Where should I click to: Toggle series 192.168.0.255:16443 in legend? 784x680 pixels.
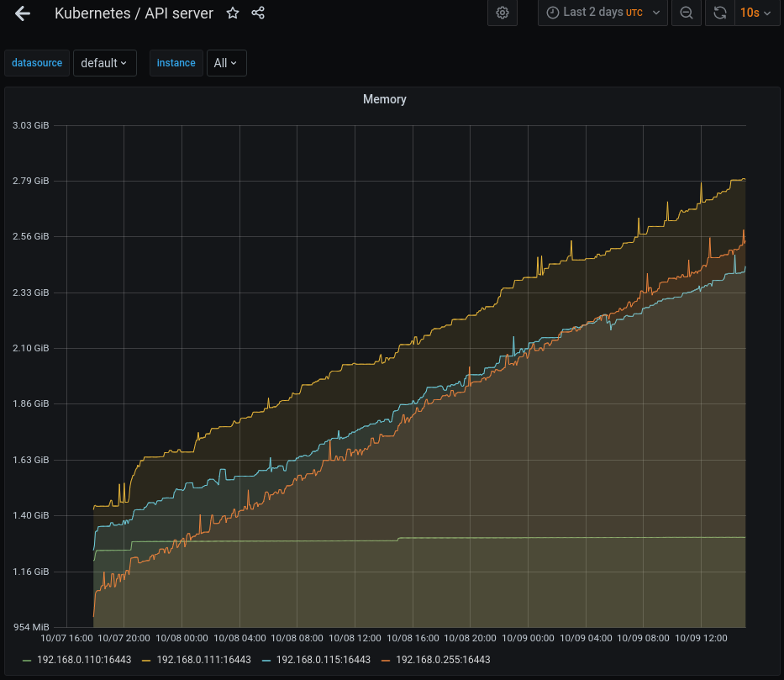tap(443, 660)
